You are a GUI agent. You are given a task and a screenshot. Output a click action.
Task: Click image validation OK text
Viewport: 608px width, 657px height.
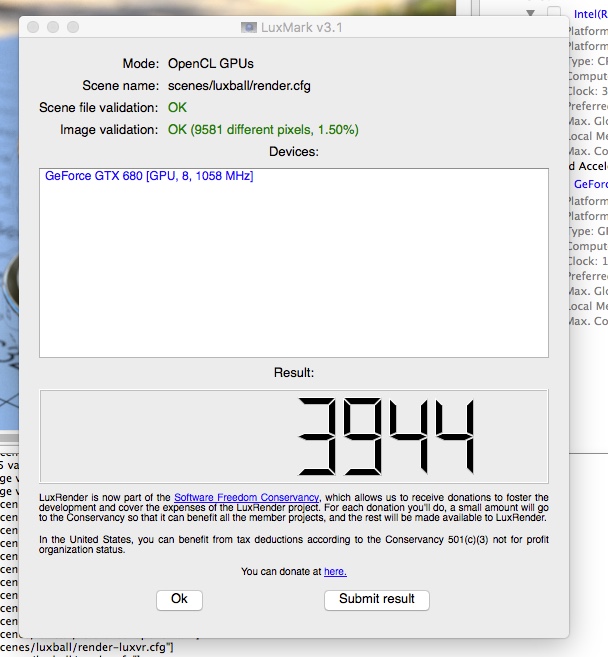(263, 130)
